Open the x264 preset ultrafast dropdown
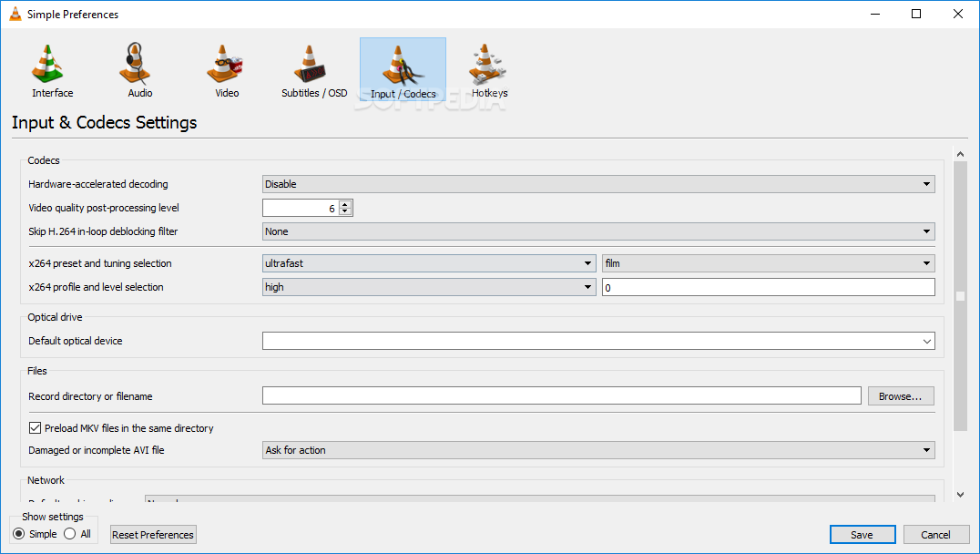This screenshot has width=980, height=554. tap(429, 263)
